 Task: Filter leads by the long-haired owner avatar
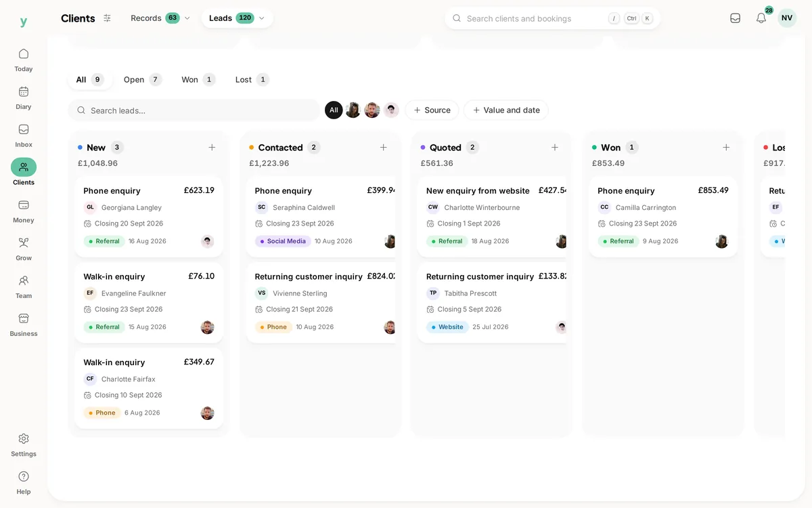[x=353, y=110]
